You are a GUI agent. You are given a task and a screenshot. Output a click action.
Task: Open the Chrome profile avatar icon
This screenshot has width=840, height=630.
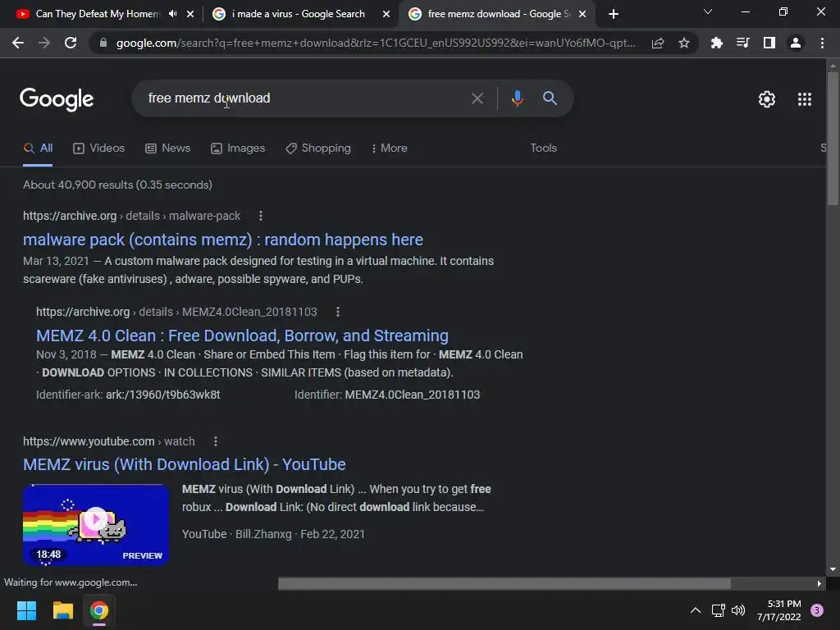(x=796, y=43)
